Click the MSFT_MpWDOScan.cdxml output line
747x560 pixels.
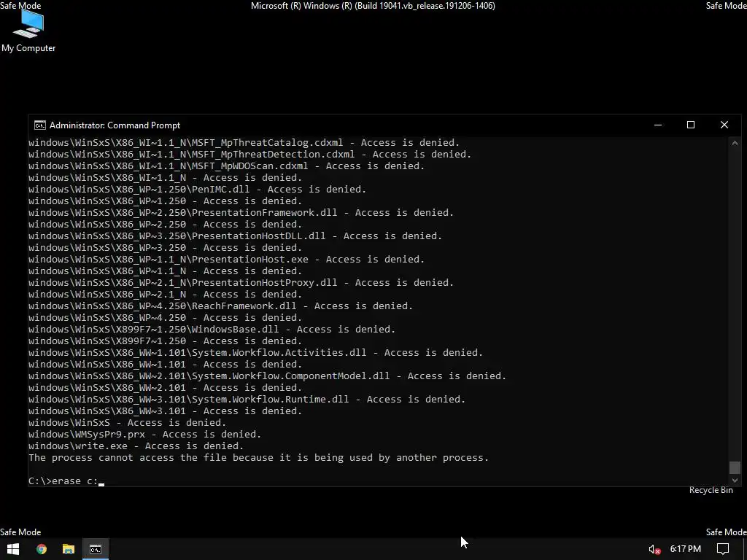pyautogui.click(x=226, y=166)
